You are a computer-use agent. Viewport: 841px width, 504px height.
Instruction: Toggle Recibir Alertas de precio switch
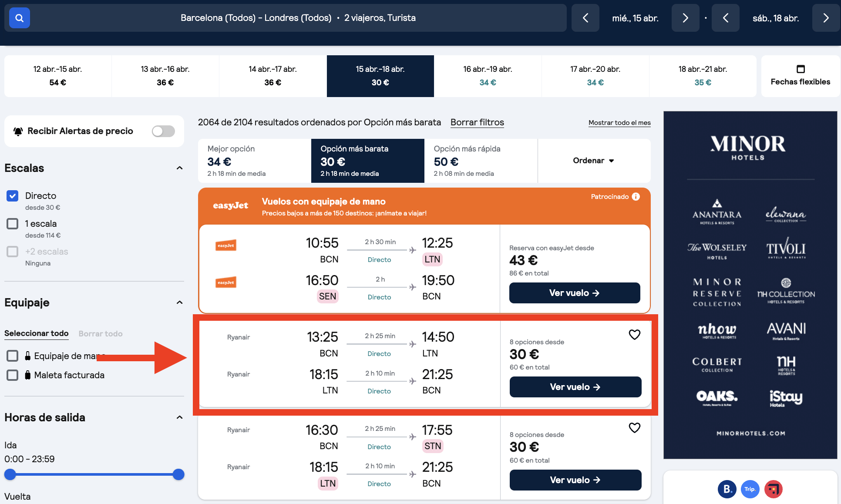(163, 131)
